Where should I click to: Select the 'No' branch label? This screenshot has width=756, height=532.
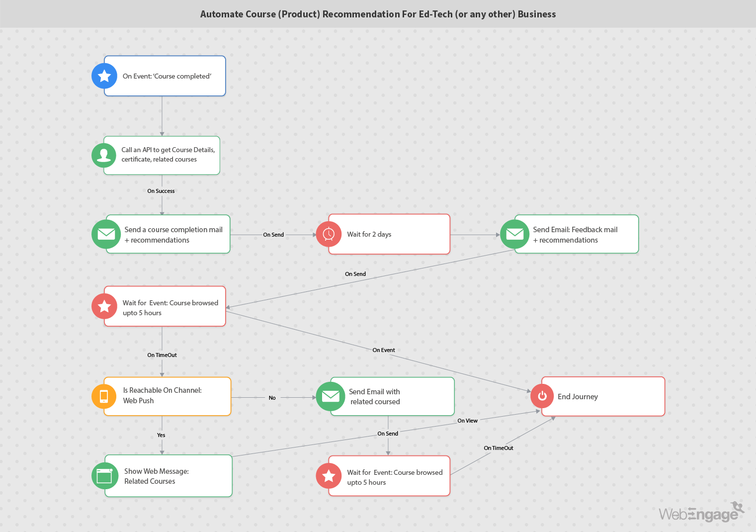pyautogui.click(x=272, y=397)
